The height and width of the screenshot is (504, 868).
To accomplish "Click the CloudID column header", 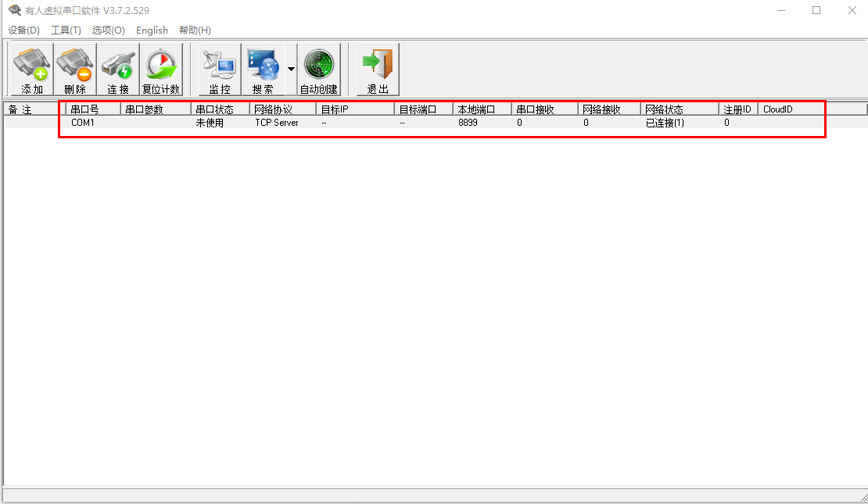I will 790,109.
